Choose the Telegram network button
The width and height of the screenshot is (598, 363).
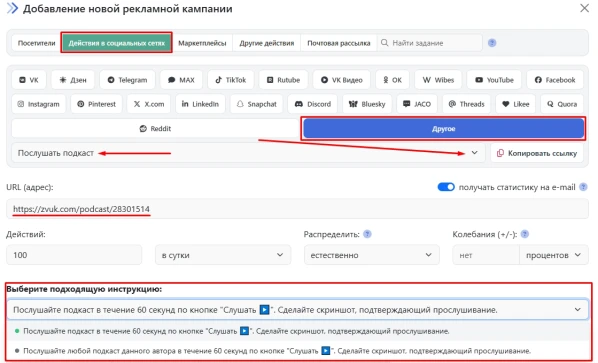click(x=127, y=80)
